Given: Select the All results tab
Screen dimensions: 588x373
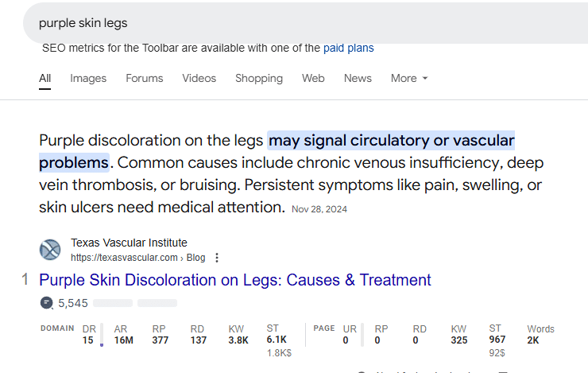Looking at the screenshot, I should click(x=45, y=78).
